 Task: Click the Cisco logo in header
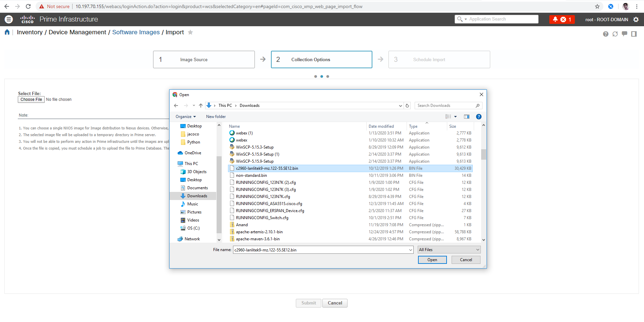click(x=28, y=19)
